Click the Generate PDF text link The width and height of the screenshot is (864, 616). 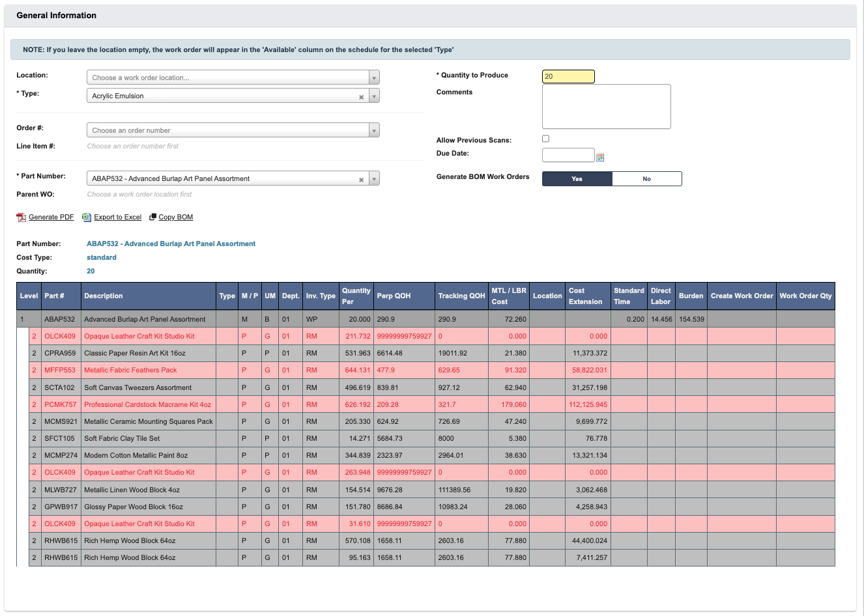click(50, 217)
